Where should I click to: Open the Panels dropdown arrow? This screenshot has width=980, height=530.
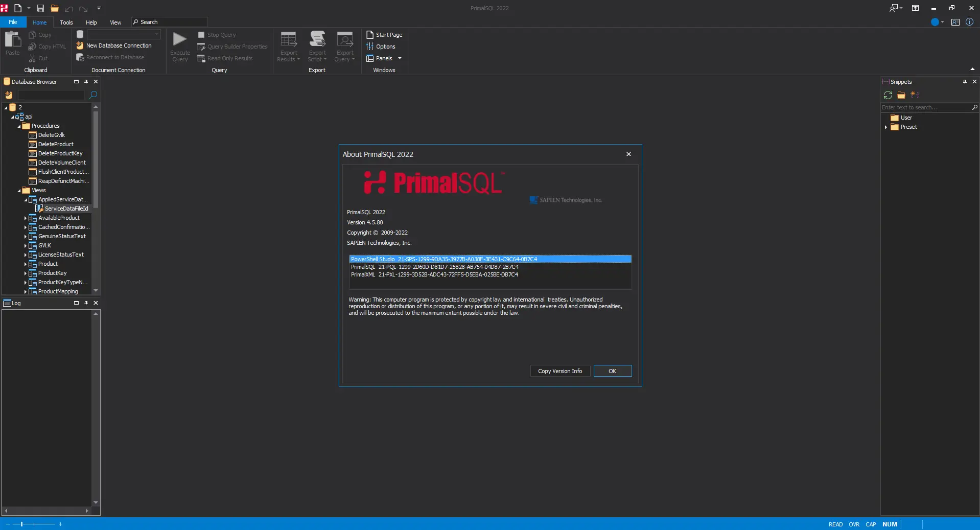pyautogui.click(x=400, y=58)
